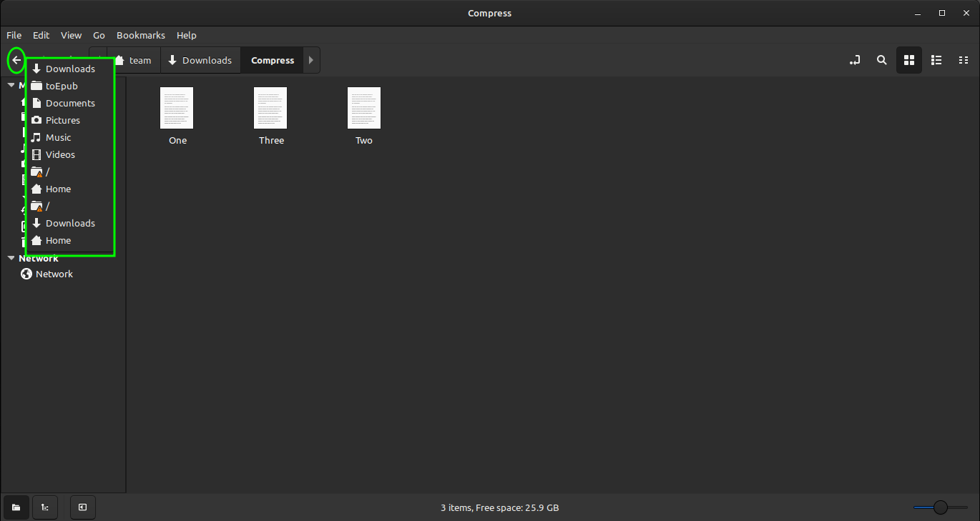Image resolution: width=980 pixels, height=521 pixels.
Task: Switch to icon view
Action: pos(909,61)
